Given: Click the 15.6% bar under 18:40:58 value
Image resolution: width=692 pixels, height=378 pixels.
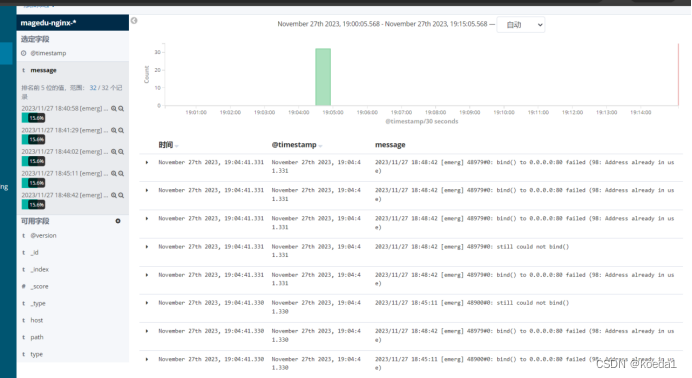Looking at the screenshot, I should pos(34,118).
